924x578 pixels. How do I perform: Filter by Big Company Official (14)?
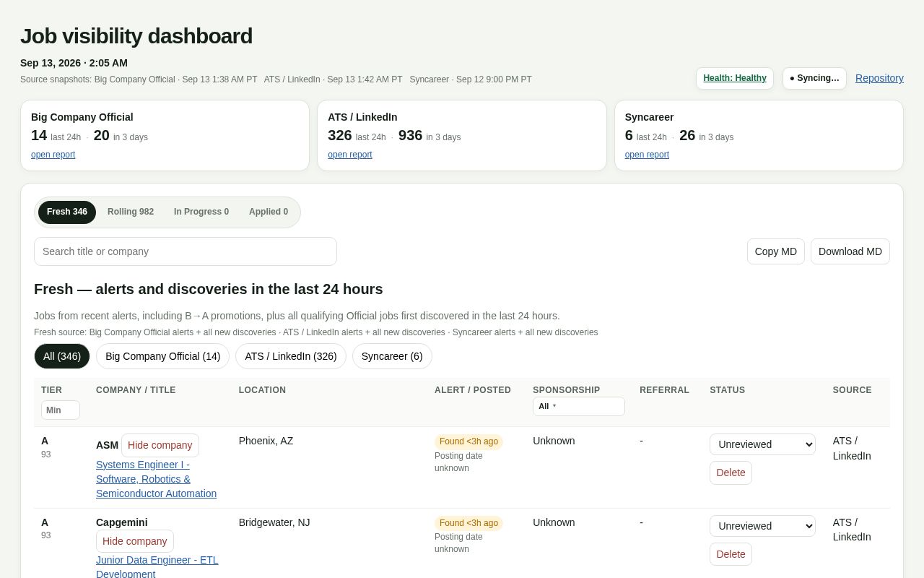point(163,356)
